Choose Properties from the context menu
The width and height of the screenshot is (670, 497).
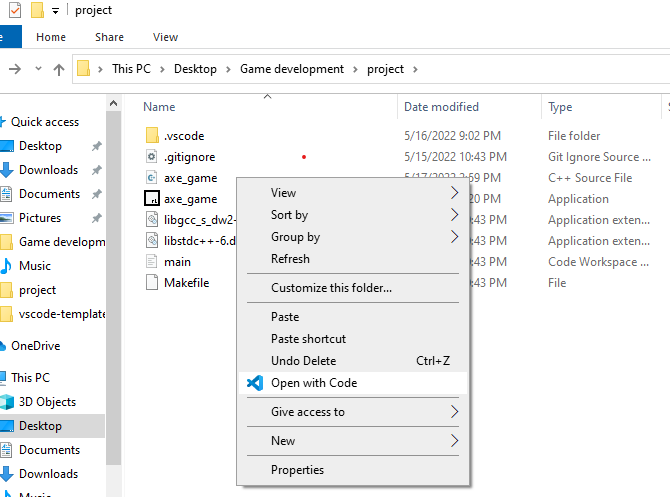point(297,470)
